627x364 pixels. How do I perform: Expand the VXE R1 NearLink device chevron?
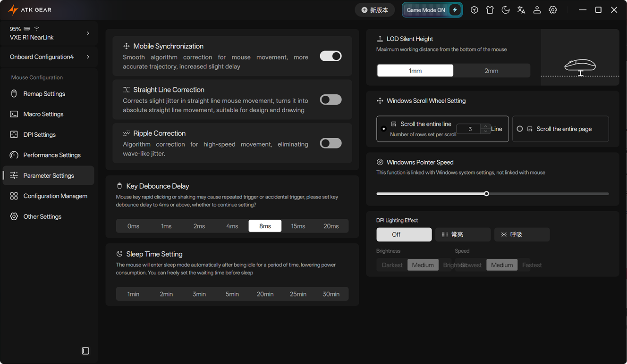(x=88, y=33)
